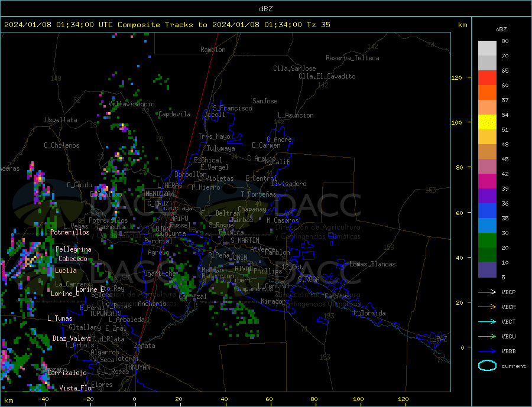
Task: Select the light blue 30-35 dBZ swatch
Action: pyautogui.click(x=487, y=226)
